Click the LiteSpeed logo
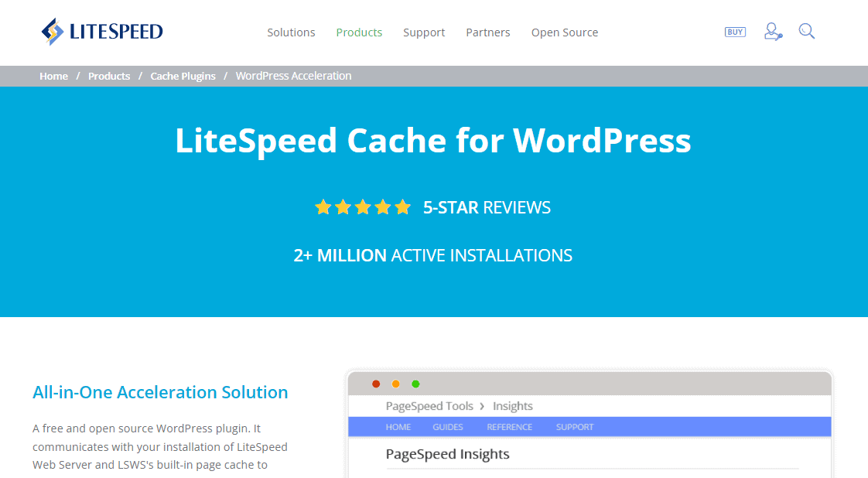The image size is (868, 478). coord(101,32)
